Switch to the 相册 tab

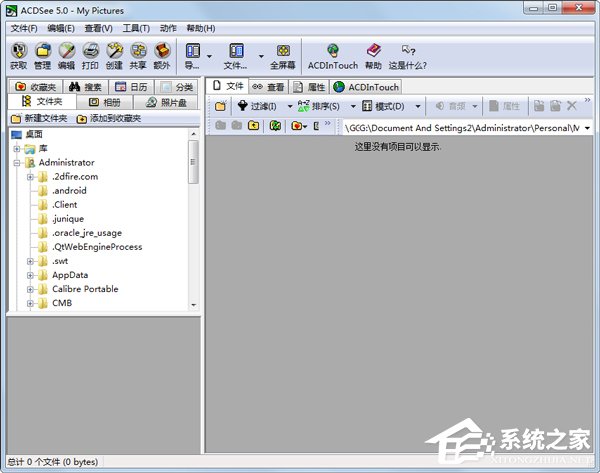pyautogui.click(x=104, y=102)
